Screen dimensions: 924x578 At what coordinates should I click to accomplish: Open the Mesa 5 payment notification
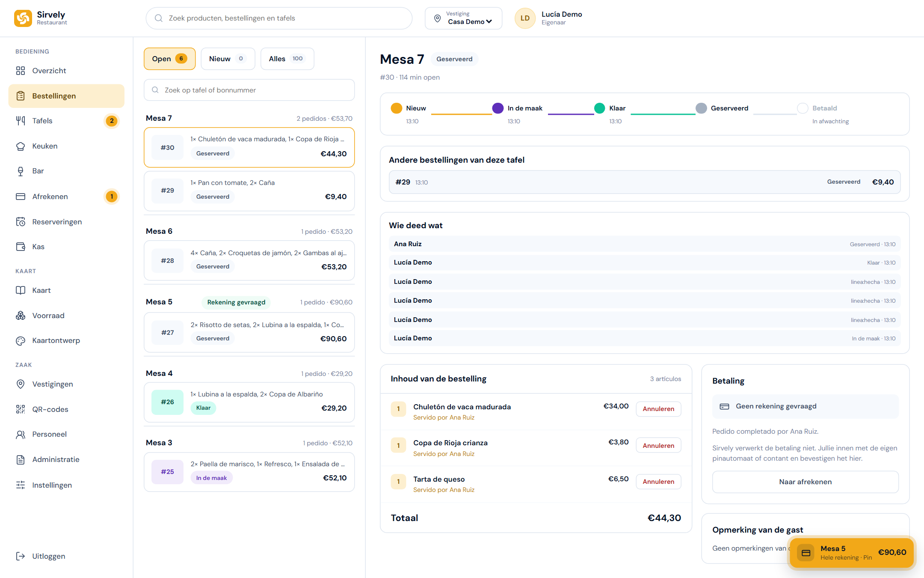click(851, 553)
